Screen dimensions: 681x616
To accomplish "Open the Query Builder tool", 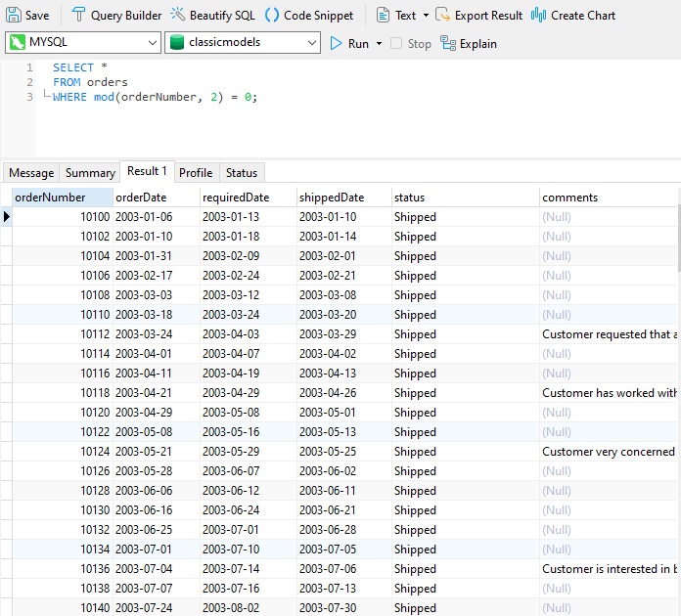I will (x=116, y=16).
